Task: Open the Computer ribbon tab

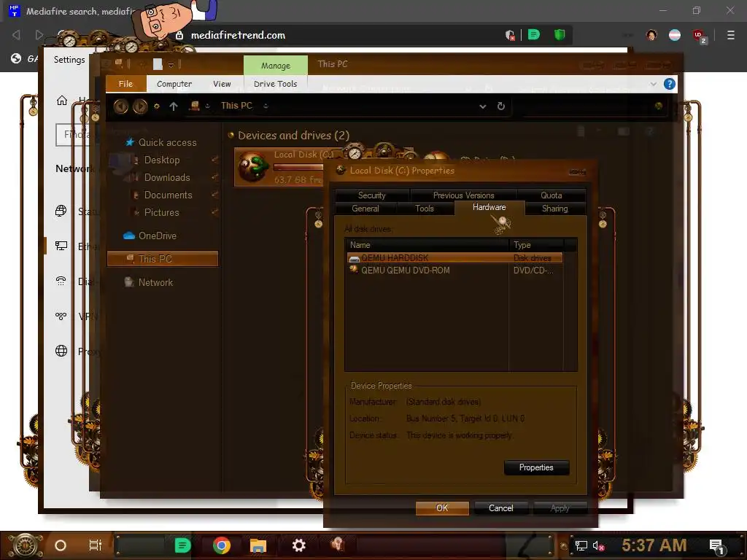Action: click(174, 84)
